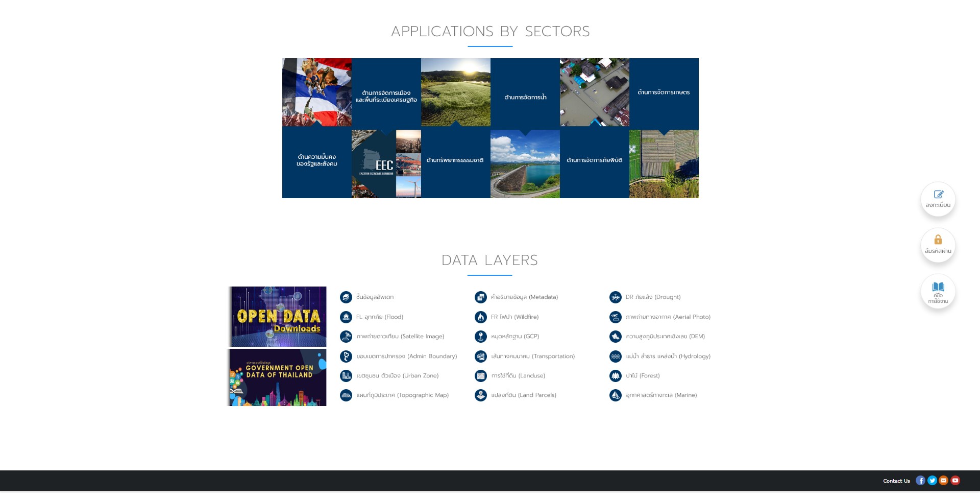Click the Government Open Data of Thailand banner
The width and height of the screenshot is (980, 499).
coord(277,377)
